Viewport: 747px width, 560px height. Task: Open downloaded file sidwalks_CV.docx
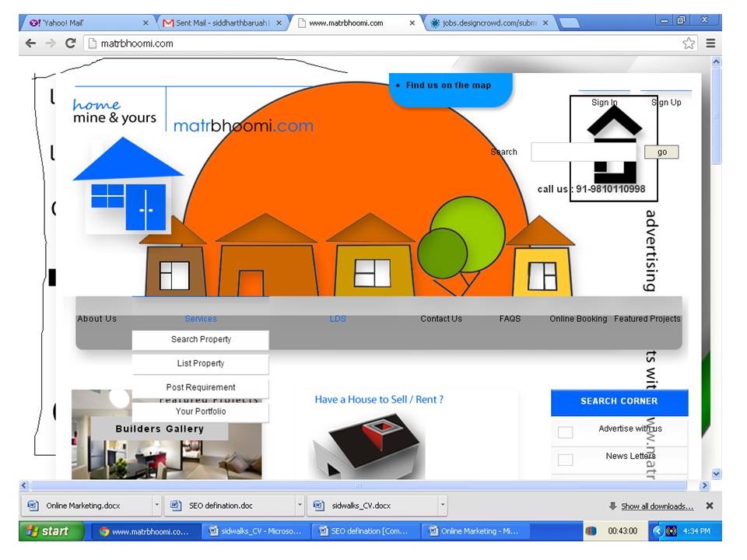coord(373,506)
